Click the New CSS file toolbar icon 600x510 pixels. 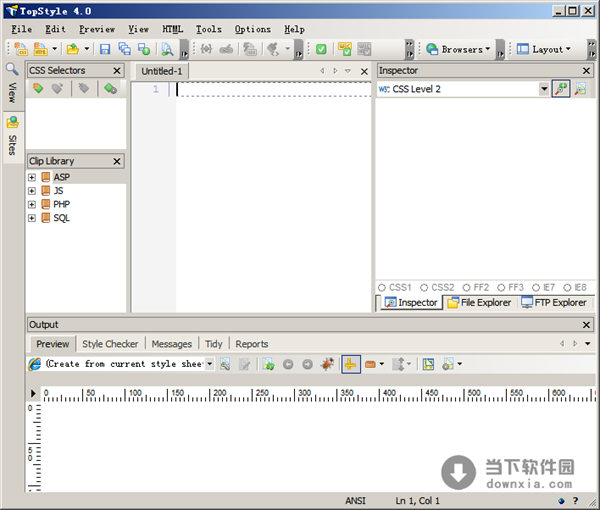pyautogui.click(x=21, y=49)
